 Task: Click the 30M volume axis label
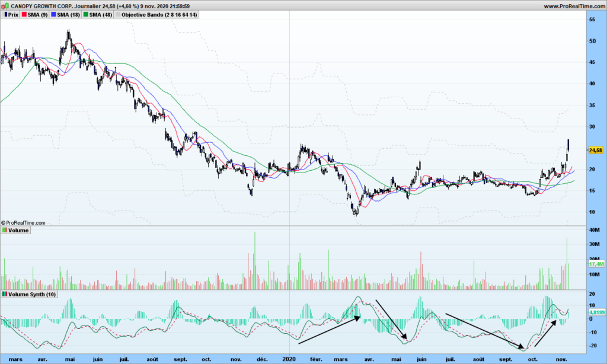point(594,244)
